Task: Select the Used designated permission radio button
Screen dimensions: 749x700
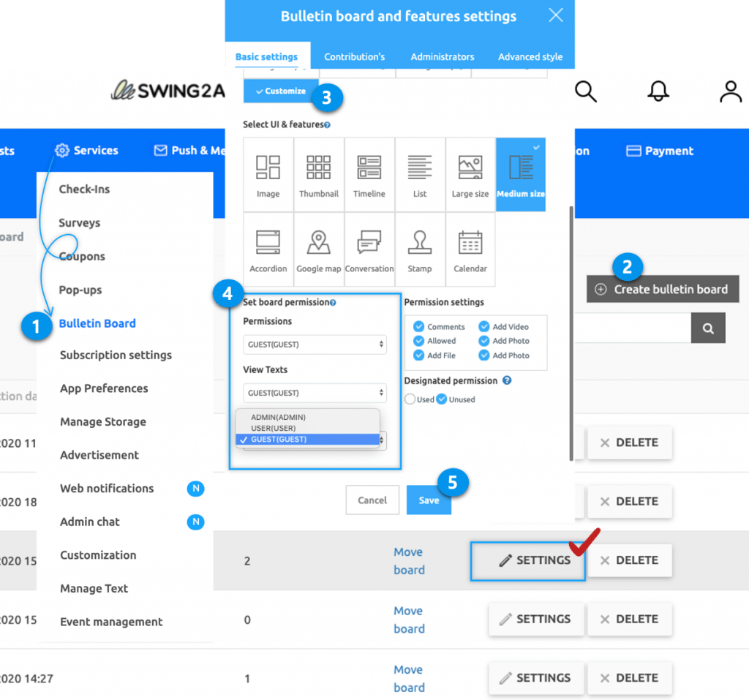Action: pos(410,400)
